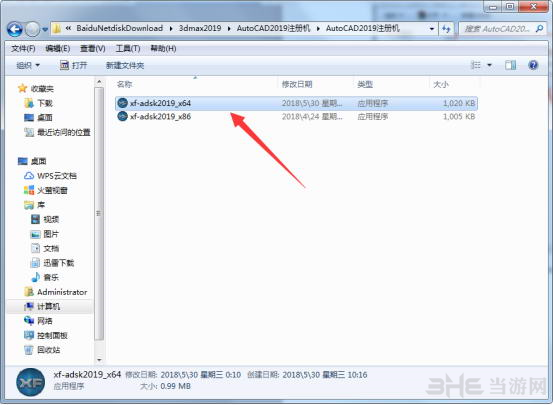Click the Back navigation arrow
This screenshot has width=553, height=405.
(x=14, y=29)
